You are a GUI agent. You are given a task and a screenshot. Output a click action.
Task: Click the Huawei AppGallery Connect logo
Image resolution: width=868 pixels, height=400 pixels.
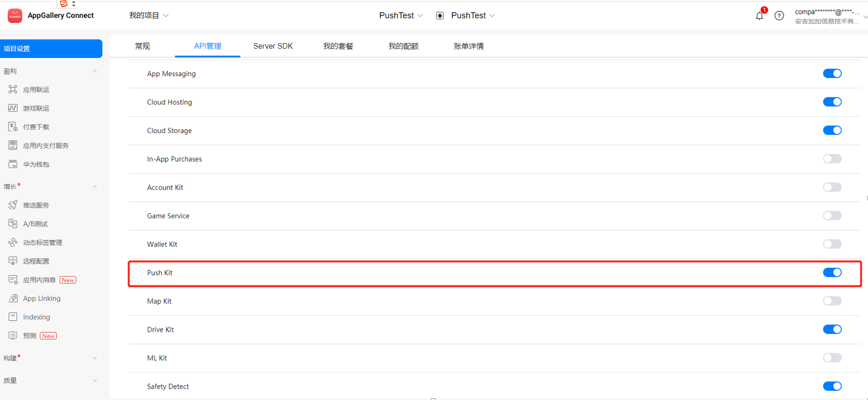point(15,15)
